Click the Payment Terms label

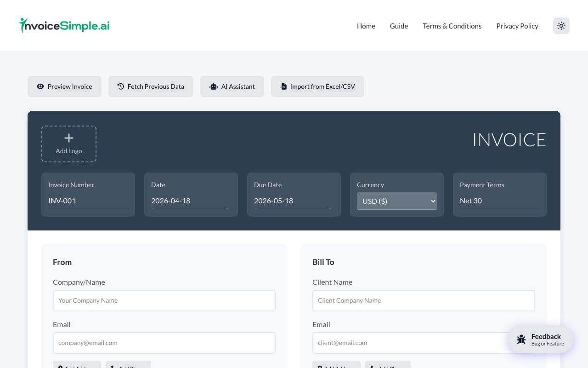[x=482, y=185]
